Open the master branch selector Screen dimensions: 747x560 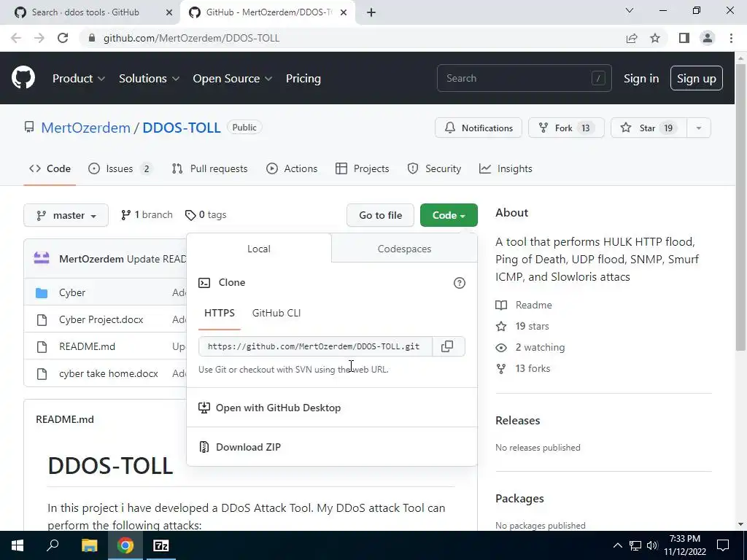point(66,215)
